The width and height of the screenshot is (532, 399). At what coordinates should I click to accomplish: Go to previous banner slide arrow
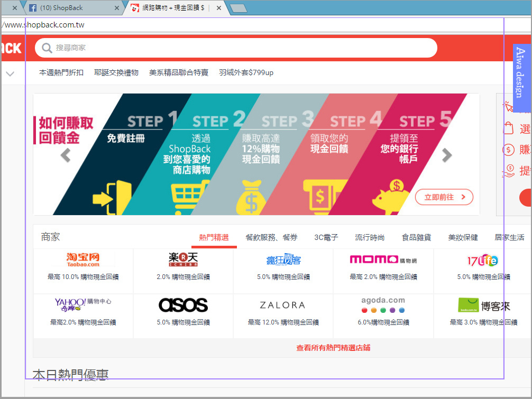pos(65,155)
